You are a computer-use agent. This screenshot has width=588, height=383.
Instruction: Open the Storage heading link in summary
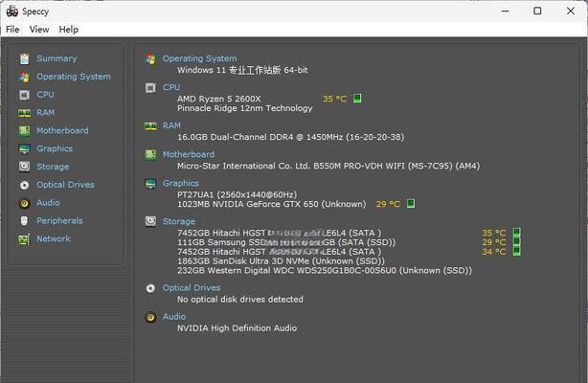pyautogui.click(x=179, y=221)
